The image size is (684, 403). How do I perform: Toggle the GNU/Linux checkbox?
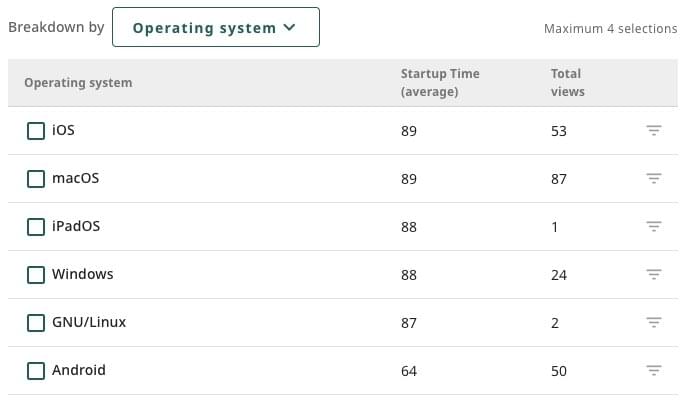pyautogui.click(x=36, y=323)
